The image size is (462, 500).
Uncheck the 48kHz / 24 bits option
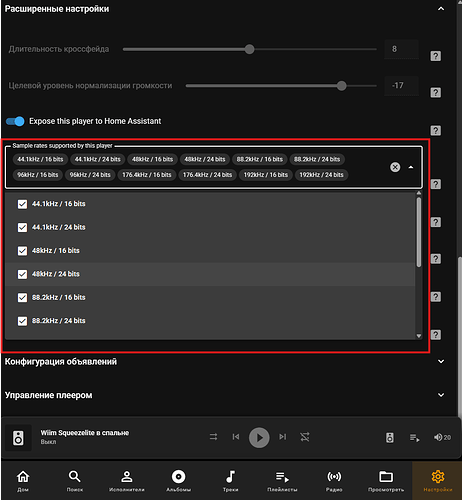22,274
